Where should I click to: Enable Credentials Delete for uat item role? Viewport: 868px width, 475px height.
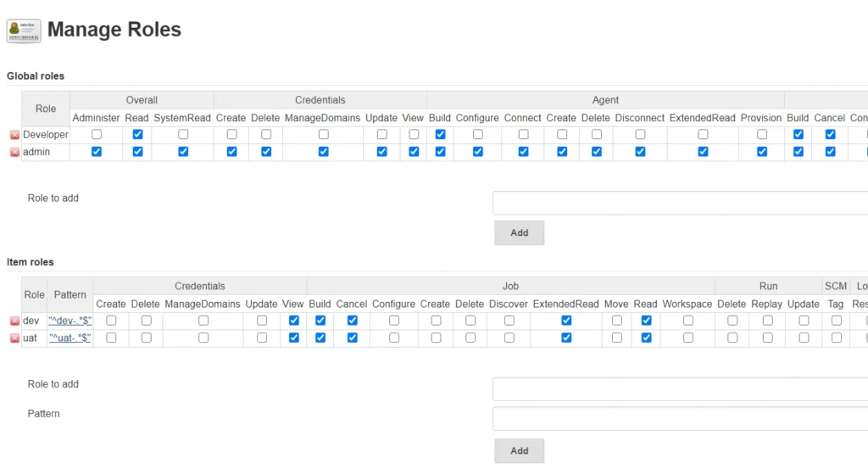click(146, 337)
